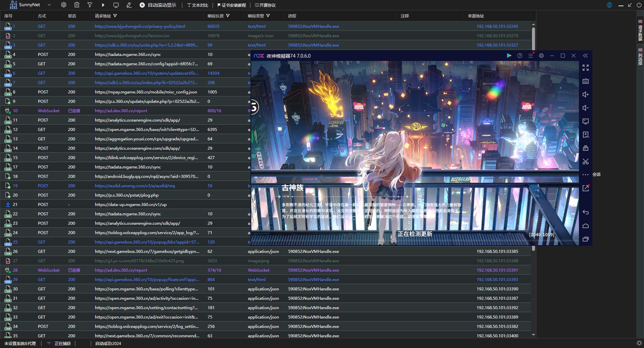Open the 文本对比 text compare button
This screenshot has width=644, height=348.
click(x=198, y=5)
